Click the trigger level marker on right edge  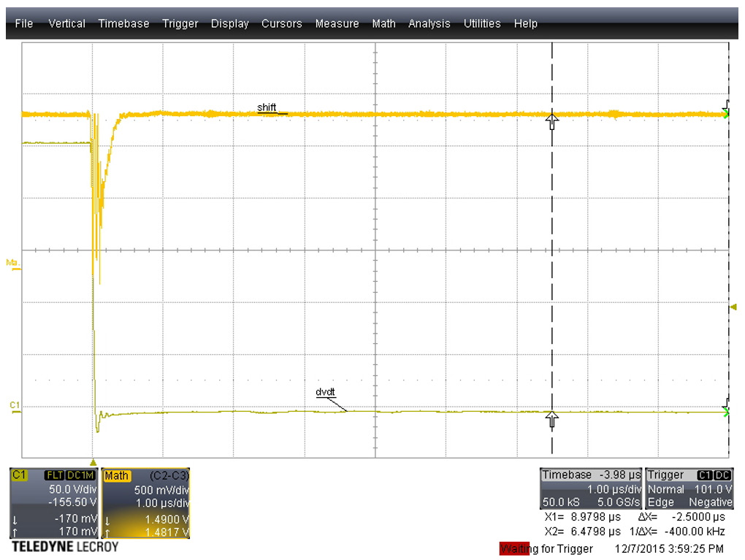(733, 307)
